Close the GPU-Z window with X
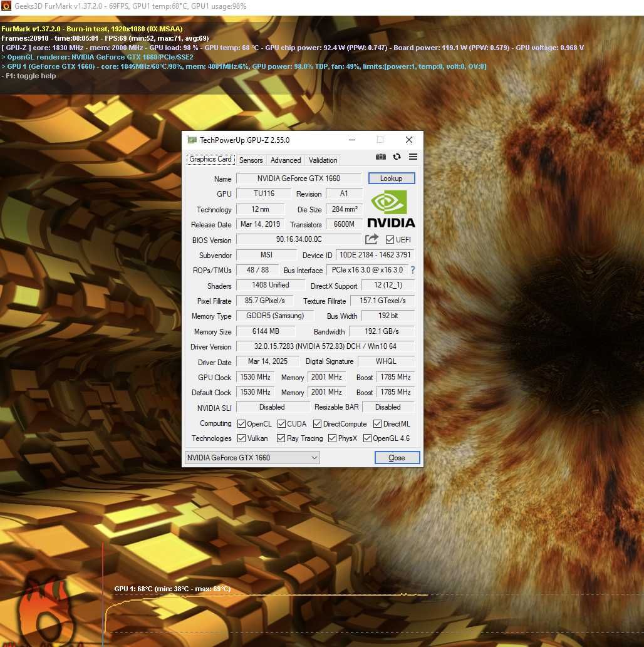 [409, 140]
